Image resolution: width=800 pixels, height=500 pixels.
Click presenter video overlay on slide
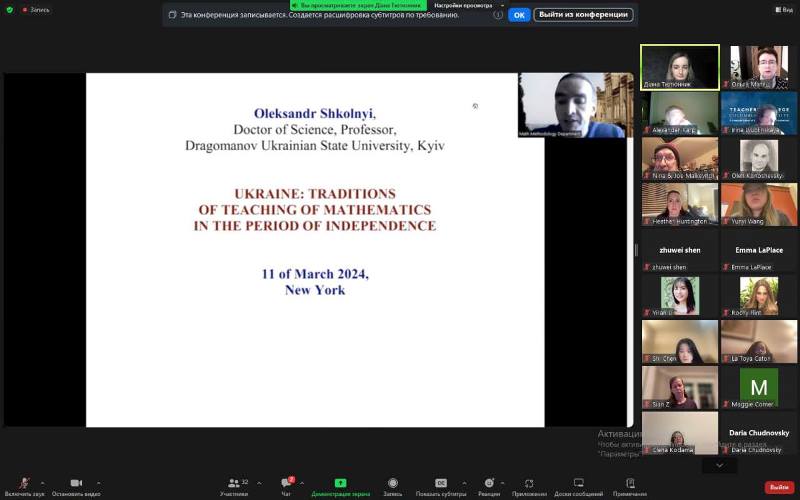pyautogui.click(x=576, y=105)
